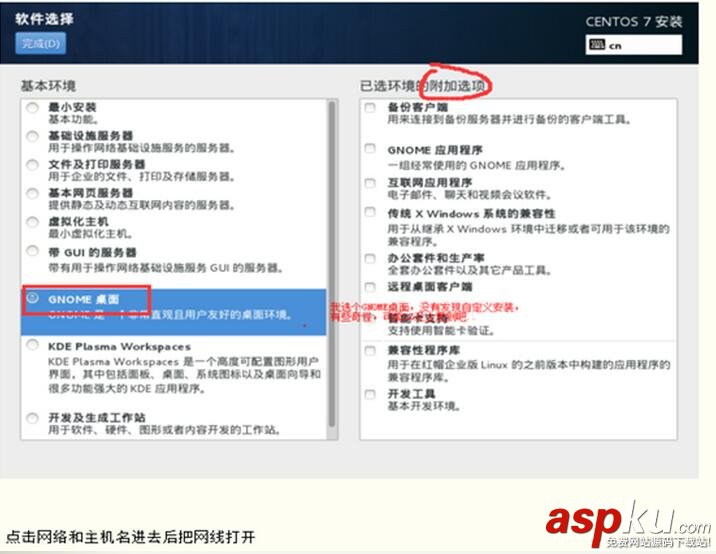Enable 远程桌面客户端 checkbox
This screenshot has height=554, width=716.
pos(370,287)
